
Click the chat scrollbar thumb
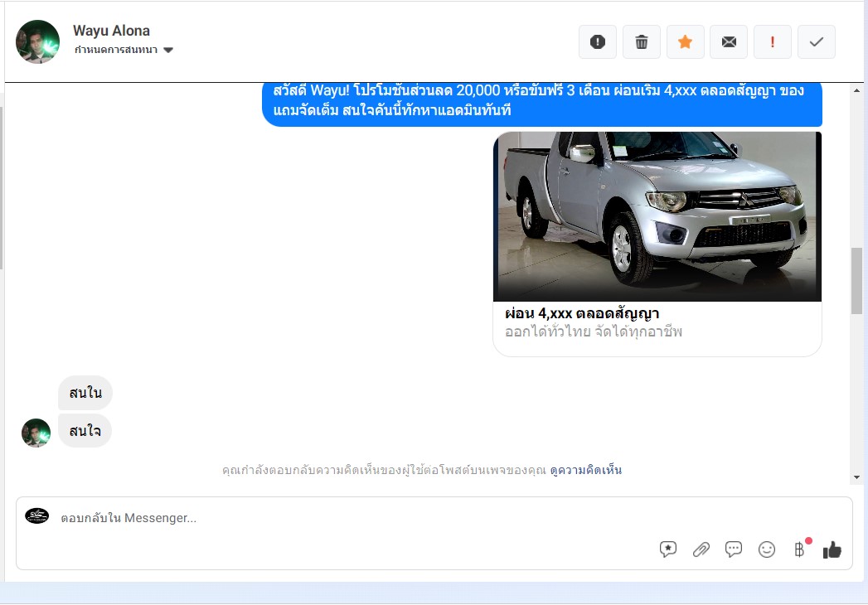point(856,280)
